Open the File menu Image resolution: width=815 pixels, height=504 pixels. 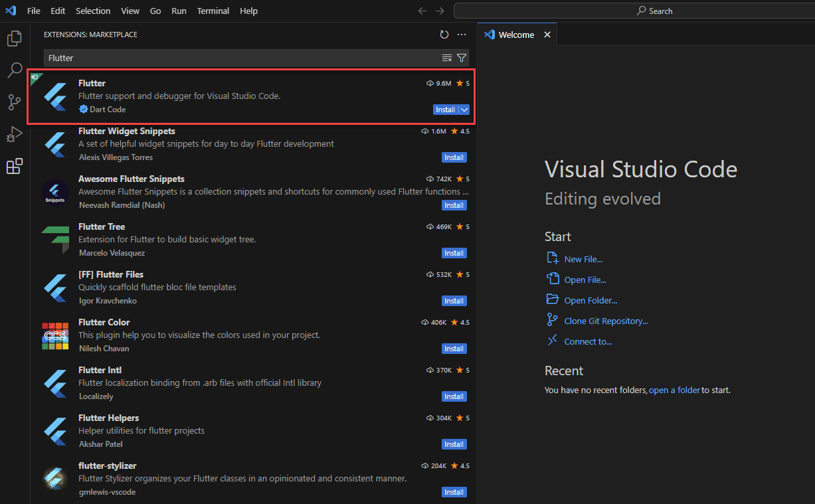click(34, 11)
